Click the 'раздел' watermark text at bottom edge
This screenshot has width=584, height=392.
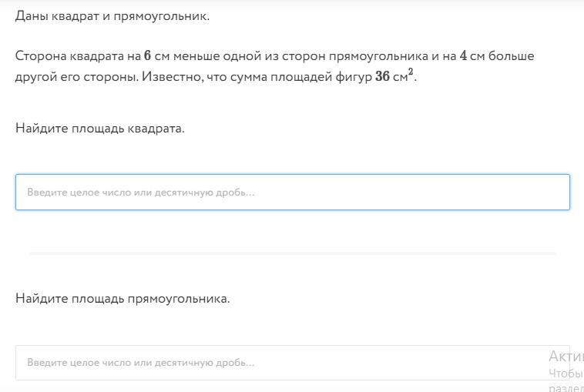click(566, 388)
